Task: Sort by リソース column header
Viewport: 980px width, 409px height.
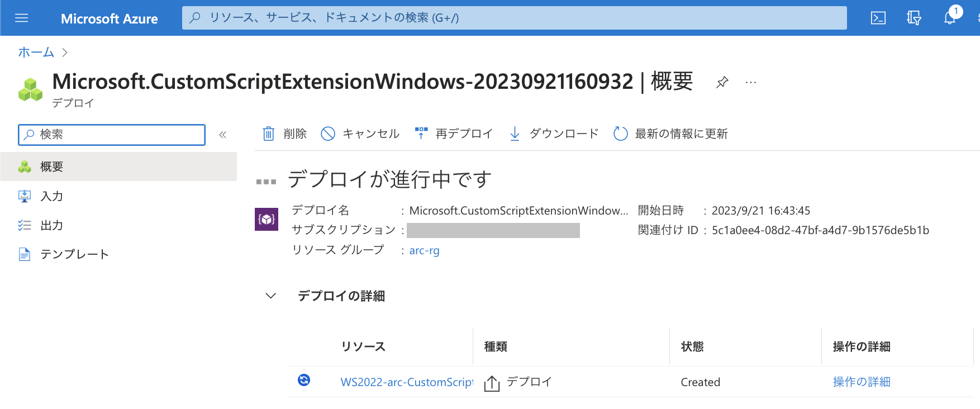Action: tap(363, 346)
